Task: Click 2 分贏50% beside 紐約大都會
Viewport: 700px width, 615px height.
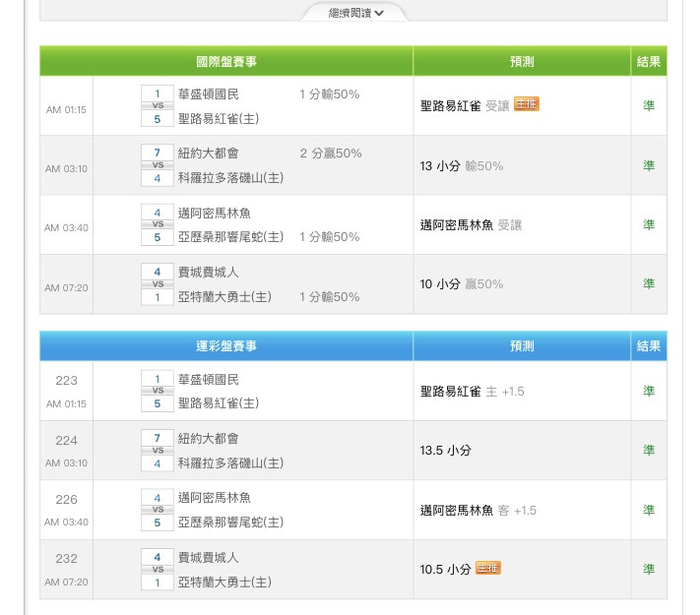Action: point(331,154)
